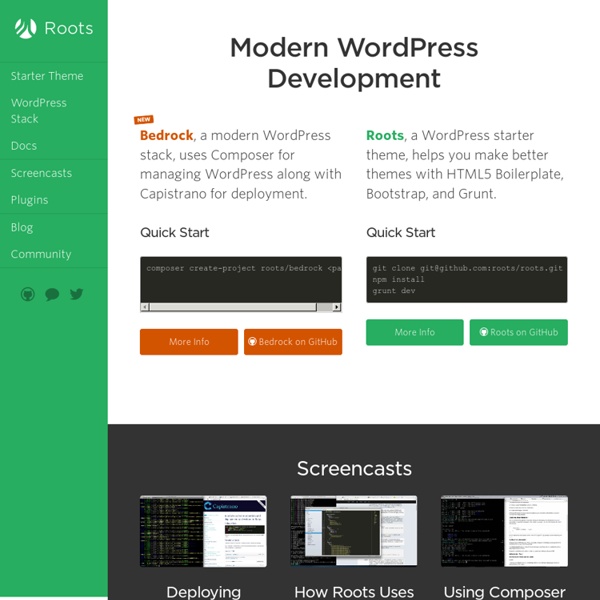600x600 pixels.
Task: Open the How Roots Uses screencast thumbnail
Action: (x=354, y=531)
